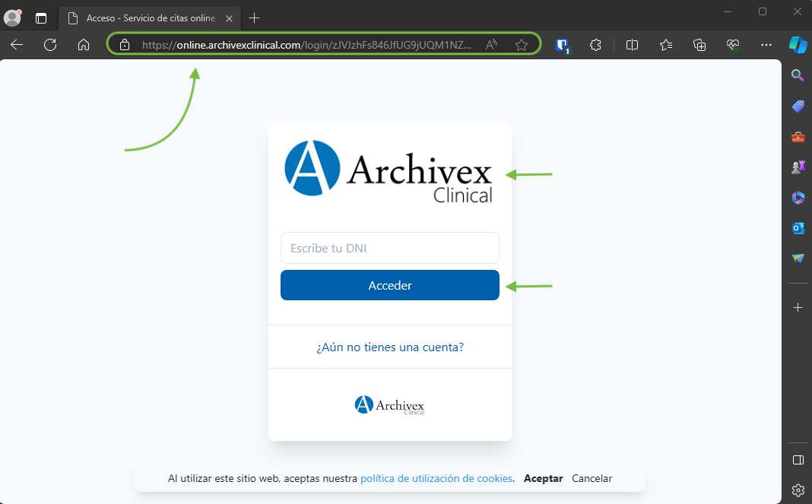812x504 pixels.
Task: Open the Shopping sidebar tool
Action: click(x=798, y=106)
